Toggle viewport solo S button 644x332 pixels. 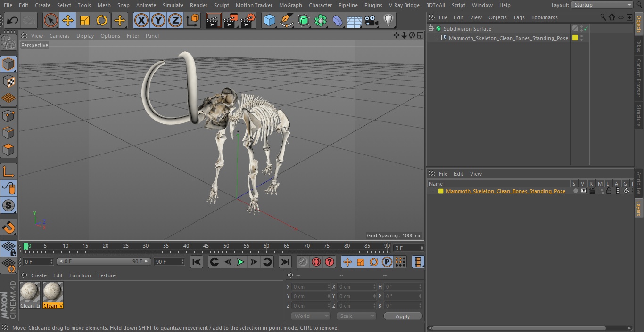pos(8,205)
